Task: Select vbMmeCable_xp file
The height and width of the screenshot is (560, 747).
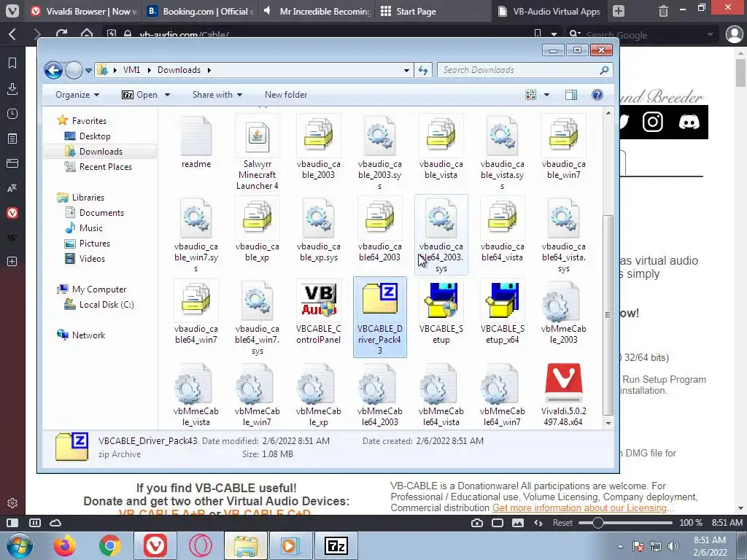Action: 318,394
